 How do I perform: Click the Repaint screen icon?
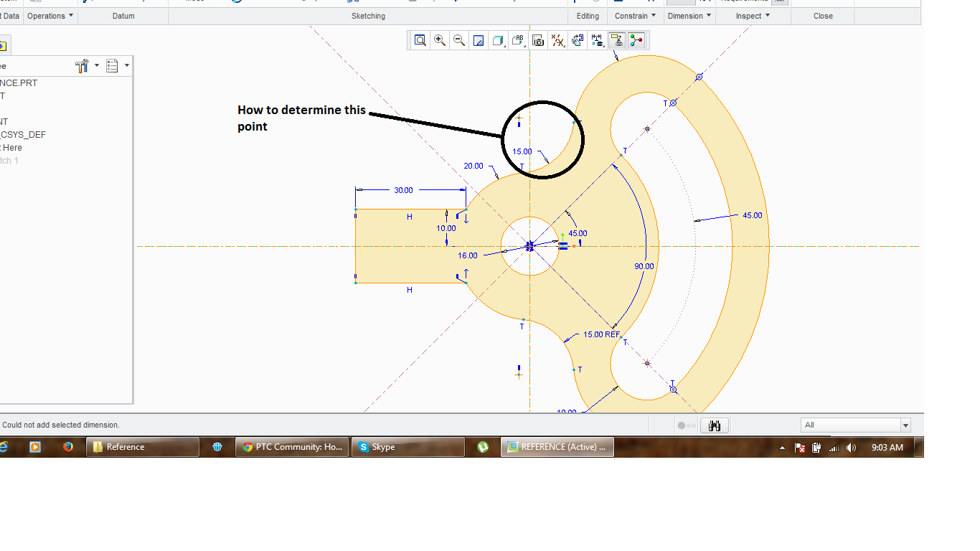pos(479,40)
